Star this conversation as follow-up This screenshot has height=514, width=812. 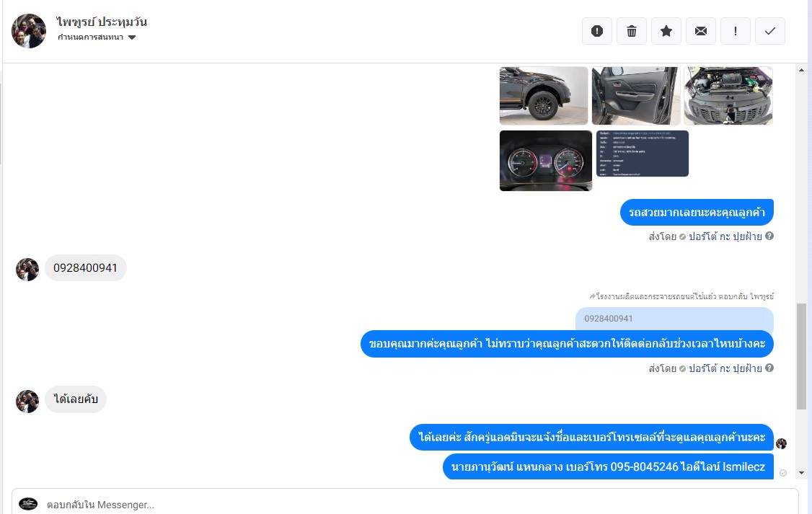click(666, 31)
